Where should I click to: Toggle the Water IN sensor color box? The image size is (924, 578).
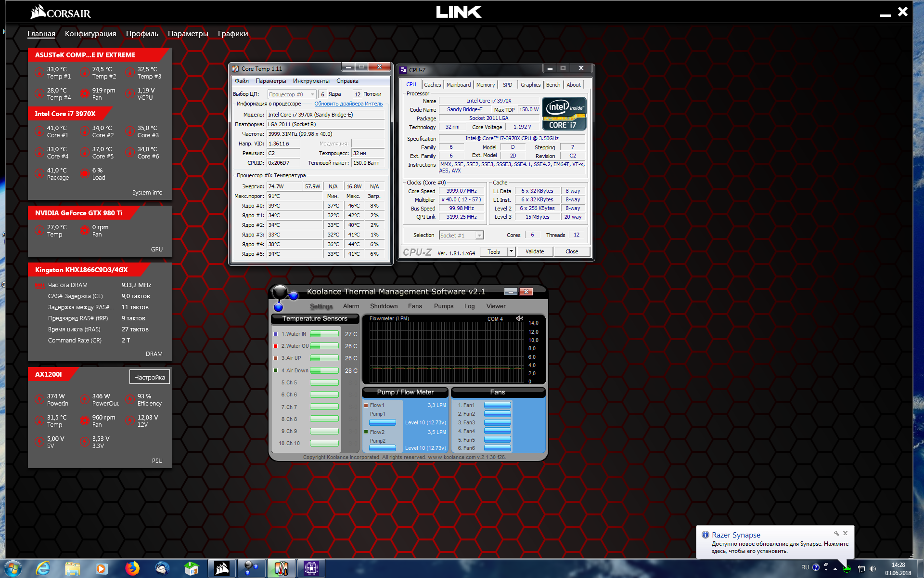[x=275, y=334]
